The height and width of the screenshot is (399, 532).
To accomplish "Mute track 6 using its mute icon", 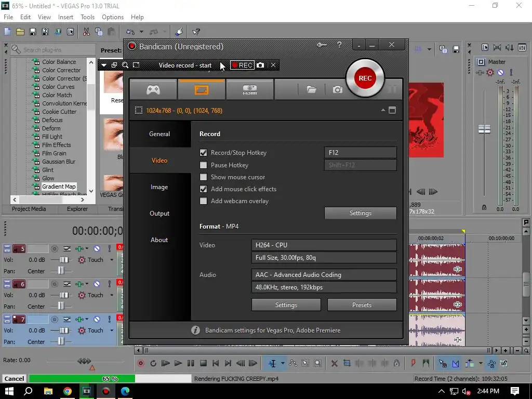I will [x=97, y=284].
